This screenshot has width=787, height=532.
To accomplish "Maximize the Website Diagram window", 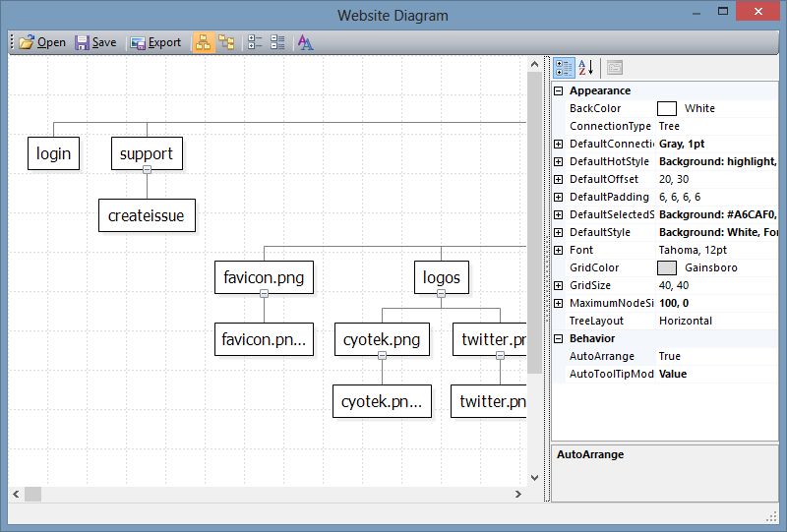I will pyautogui.click(x=723, y=11).
